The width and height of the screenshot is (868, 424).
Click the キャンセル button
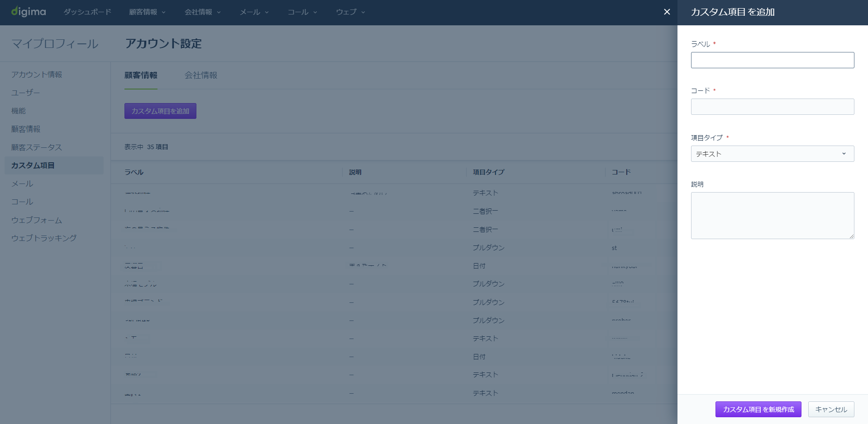(x=831, y=410)
